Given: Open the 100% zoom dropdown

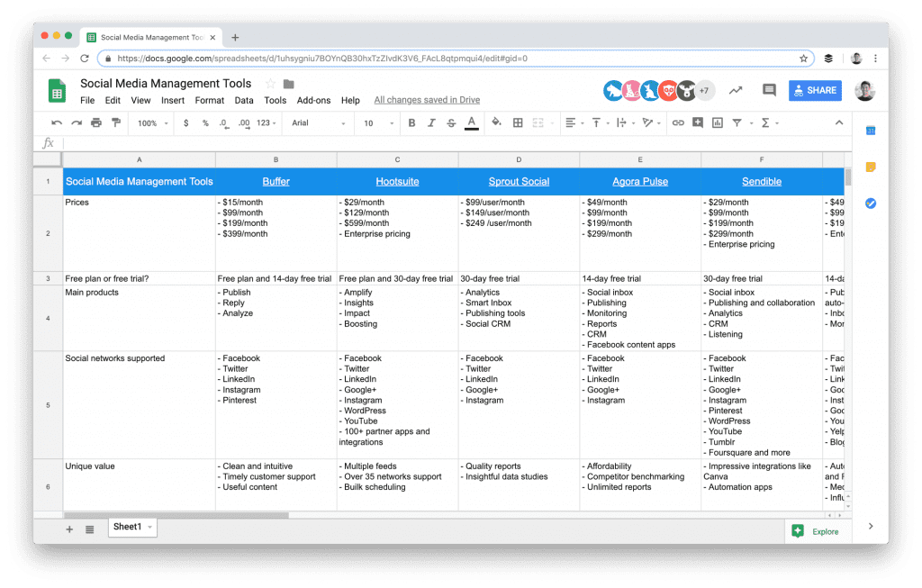Looking at the screenshot, I should pos(151,123).
